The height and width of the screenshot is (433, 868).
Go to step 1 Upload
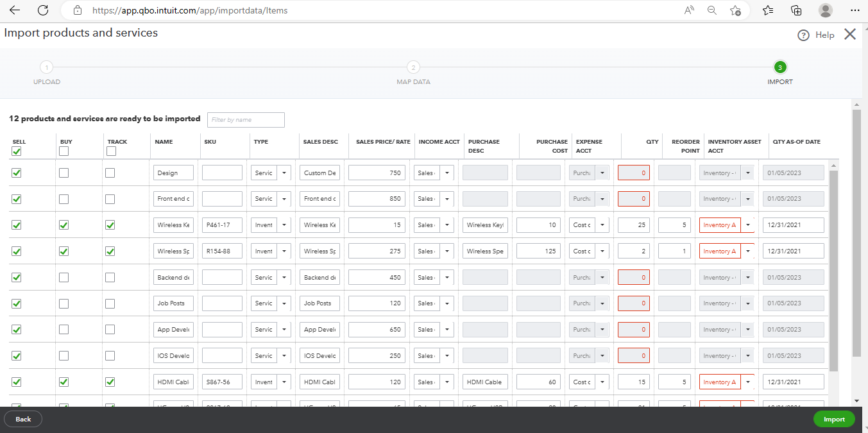(x=47, y=67)
